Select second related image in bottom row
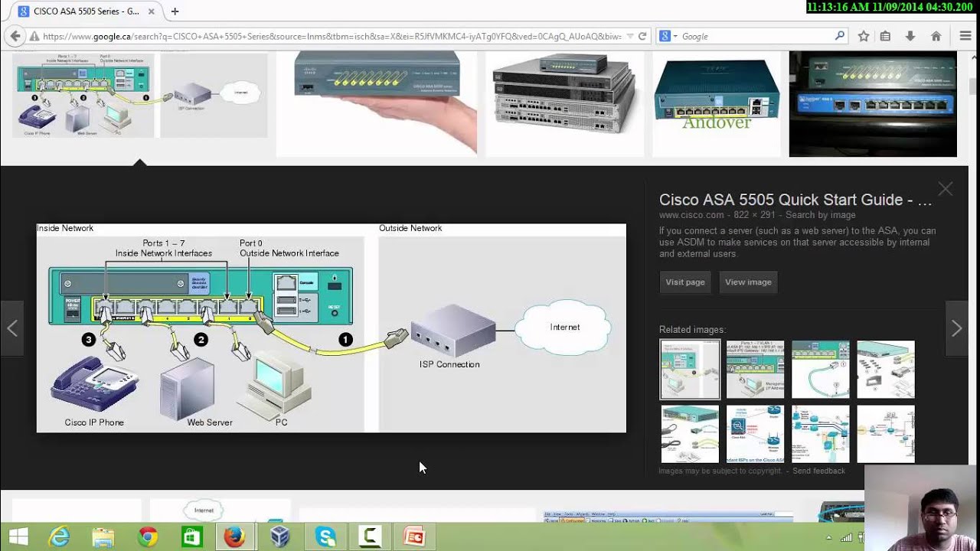 pos(755,435)
